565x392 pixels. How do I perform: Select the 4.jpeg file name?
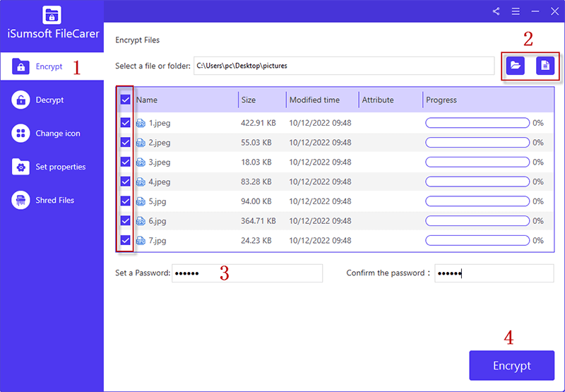160,182
